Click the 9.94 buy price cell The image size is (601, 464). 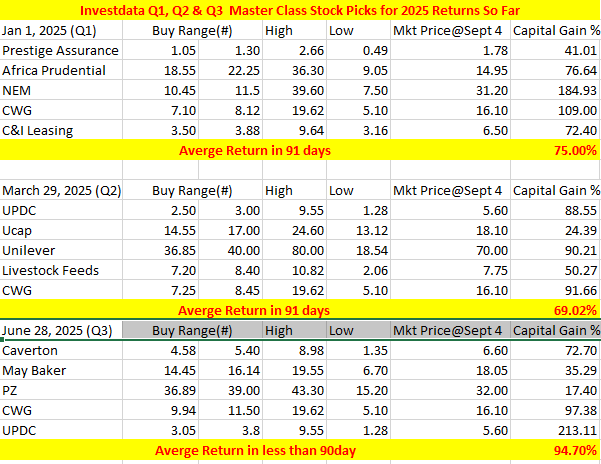(x=161, y=410)
